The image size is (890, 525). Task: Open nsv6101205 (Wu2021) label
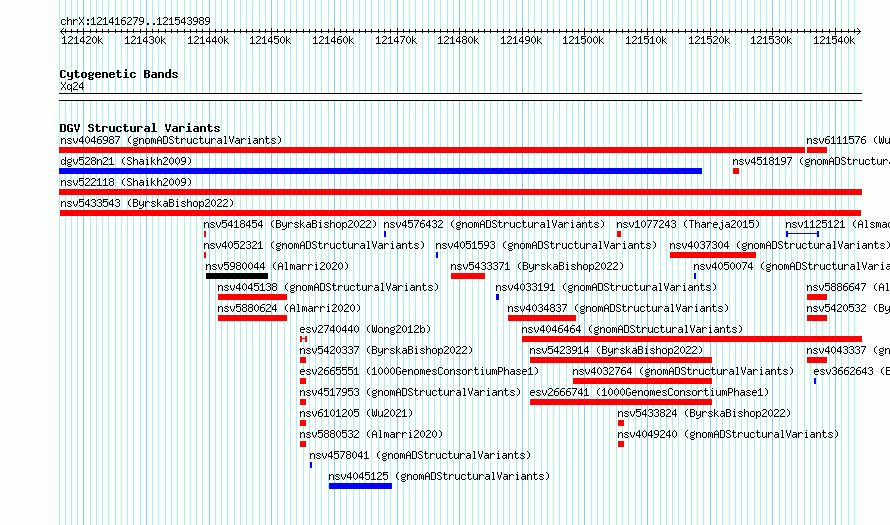point(356,413)
